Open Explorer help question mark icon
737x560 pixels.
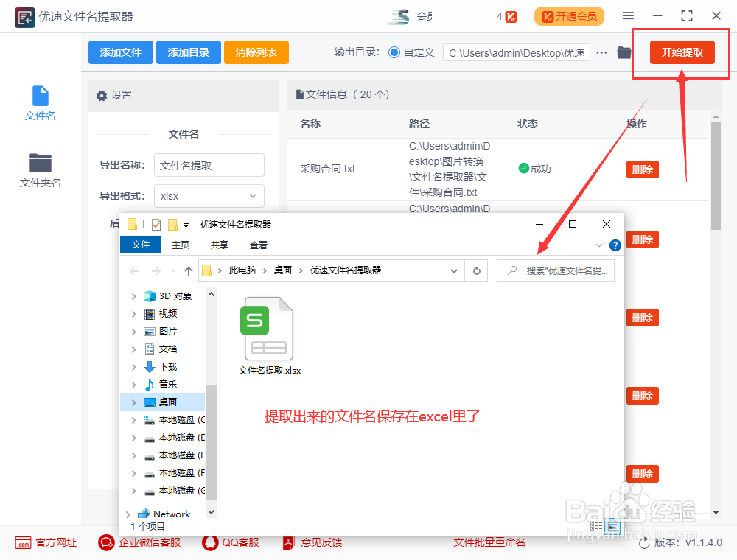point(615,245)
